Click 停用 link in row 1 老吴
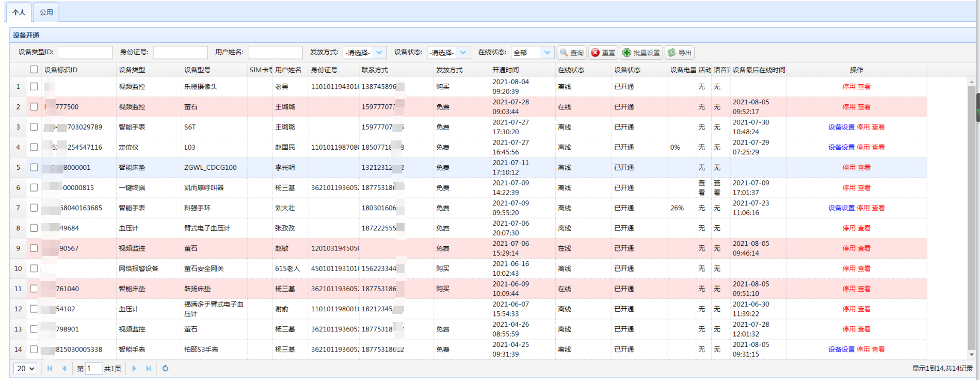The width and height of the screenshot is (980, 380). [849, 87]
